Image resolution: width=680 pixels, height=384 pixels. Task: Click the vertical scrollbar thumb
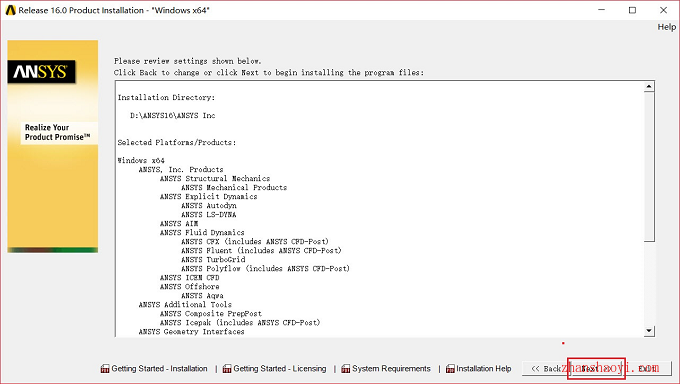649,167
